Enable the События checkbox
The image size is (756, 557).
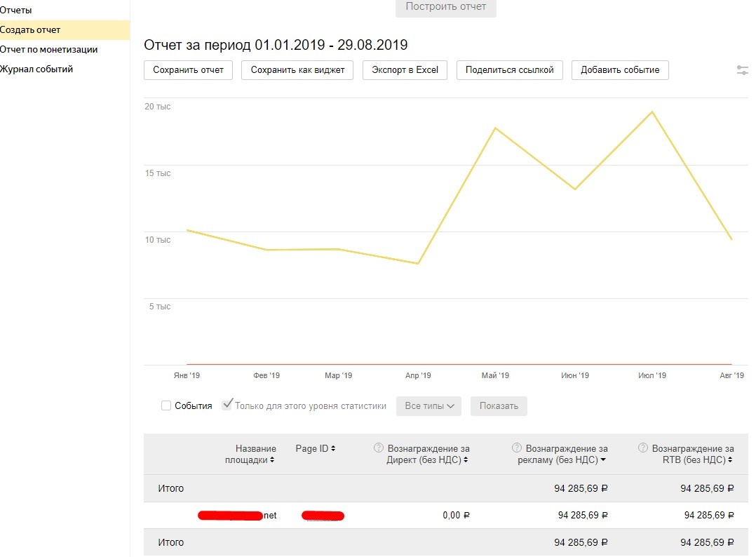[x=166, y=405]
